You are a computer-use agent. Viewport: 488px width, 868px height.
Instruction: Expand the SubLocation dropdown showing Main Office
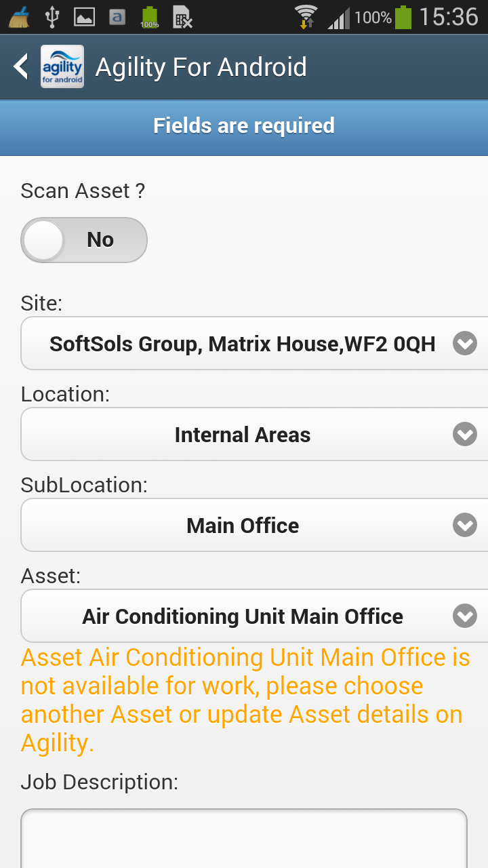254,526
